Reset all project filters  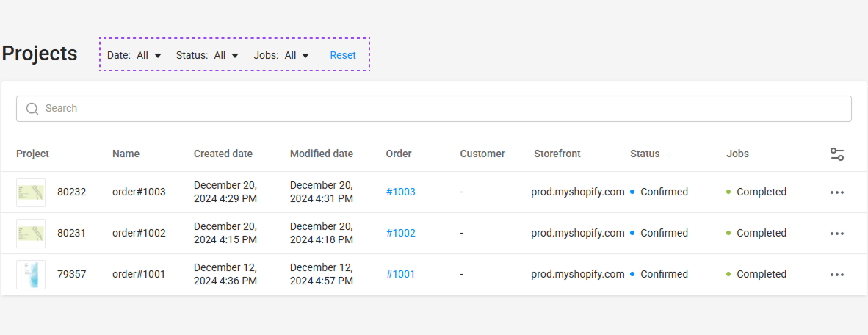tap(343, 55)
